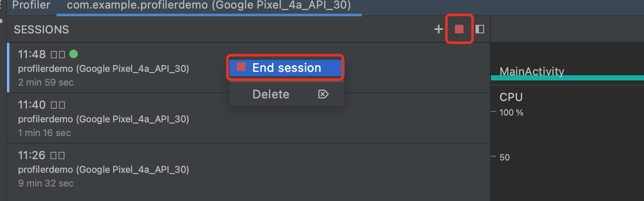
Task: Collapse the Sessions panel with layout icon
Action: (480, 29)
